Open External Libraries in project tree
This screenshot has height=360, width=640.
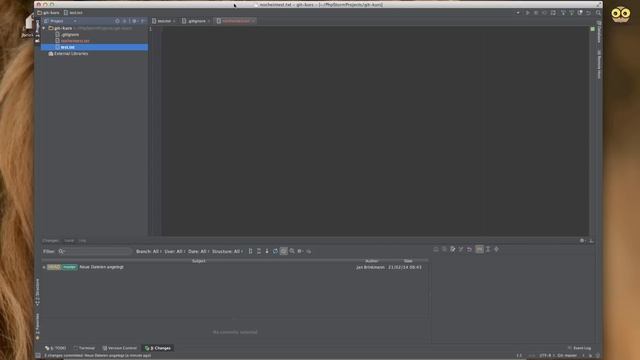[x=68, y=53]
